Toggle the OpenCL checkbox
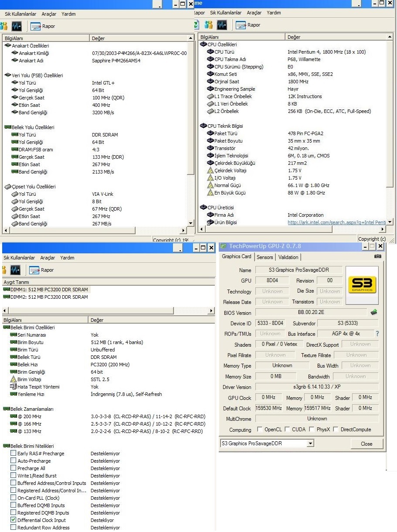Screen dimensions: 397x532 [x=260, y=430]
